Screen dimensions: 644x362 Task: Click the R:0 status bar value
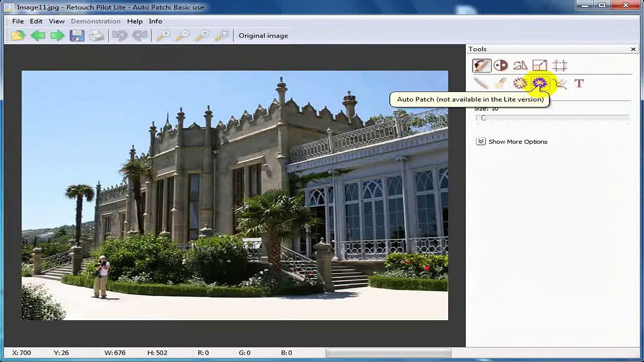pos(203,353)
